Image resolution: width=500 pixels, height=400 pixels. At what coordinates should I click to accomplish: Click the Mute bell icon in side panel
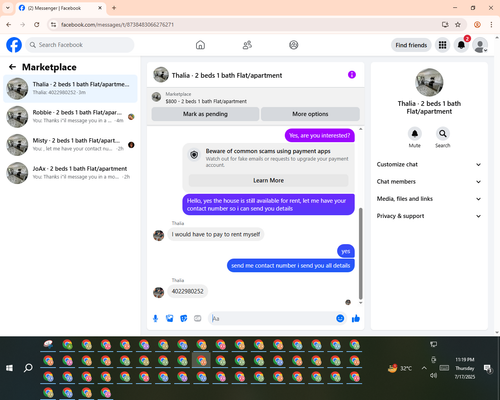click(414, 134)
